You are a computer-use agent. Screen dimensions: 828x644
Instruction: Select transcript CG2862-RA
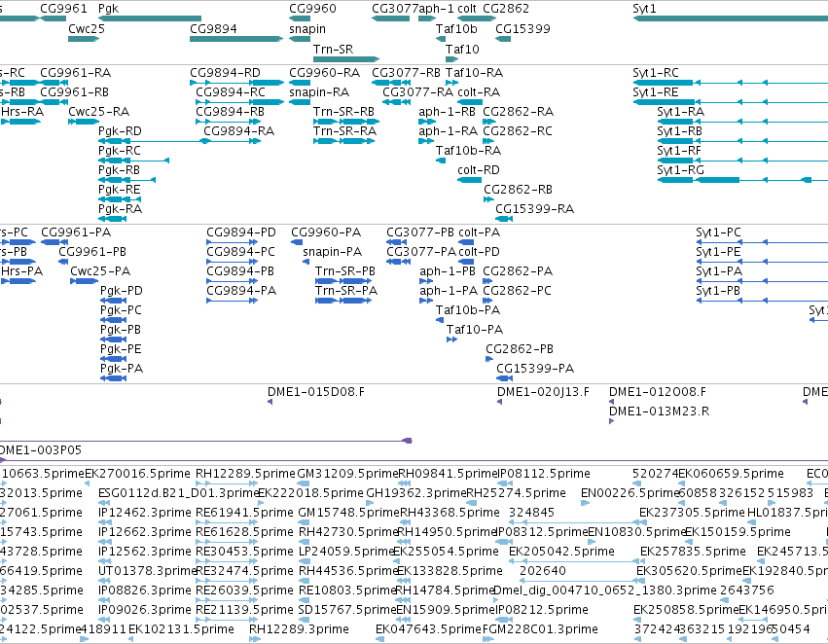point(518,112)
